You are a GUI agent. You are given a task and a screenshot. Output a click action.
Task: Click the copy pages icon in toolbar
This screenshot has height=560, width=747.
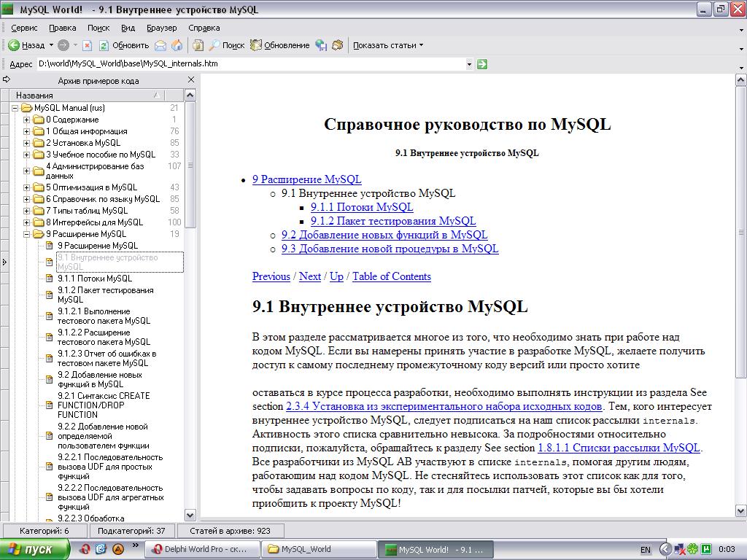coord(198,45)
